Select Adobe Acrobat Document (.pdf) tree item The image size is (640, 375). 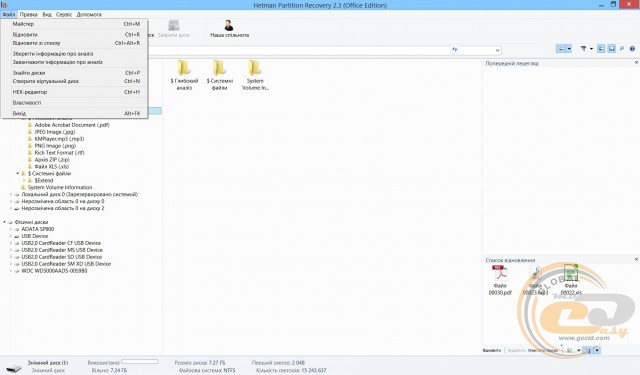(x=72, y=125)
